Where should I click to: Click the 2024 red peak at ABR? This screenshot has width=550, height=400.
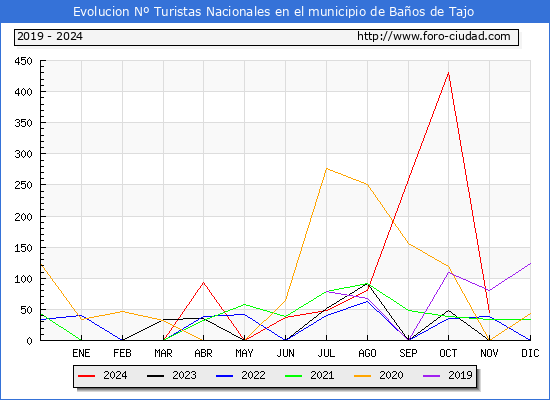[203, 282]
